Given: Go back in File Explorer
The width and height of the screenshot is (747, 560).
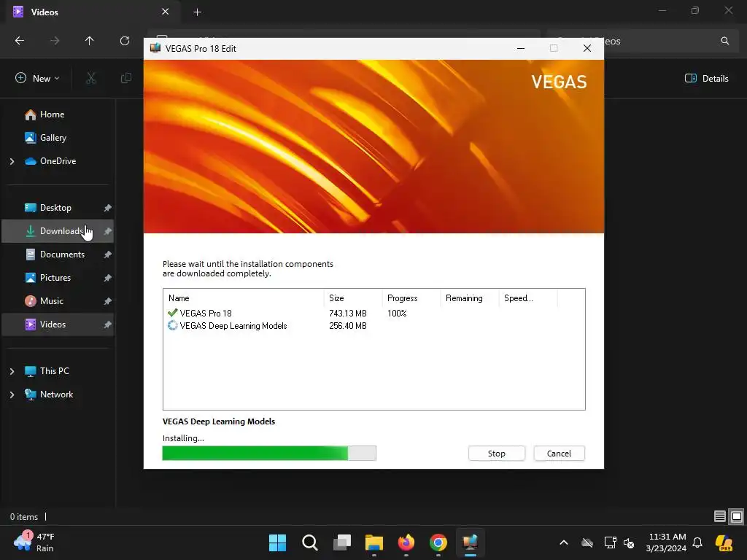Looking at the screenshot, I should coord(20,41).
